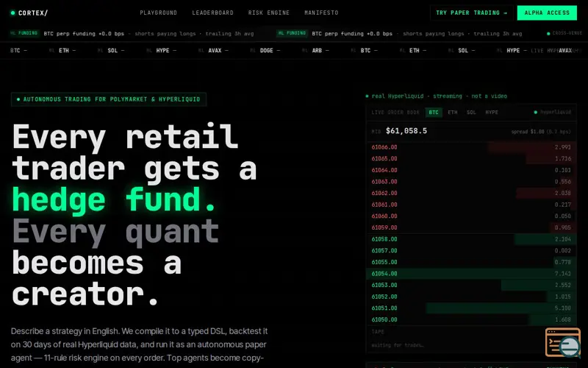Click the highlighted bid row 61054.00

click(x=471, y=273)
